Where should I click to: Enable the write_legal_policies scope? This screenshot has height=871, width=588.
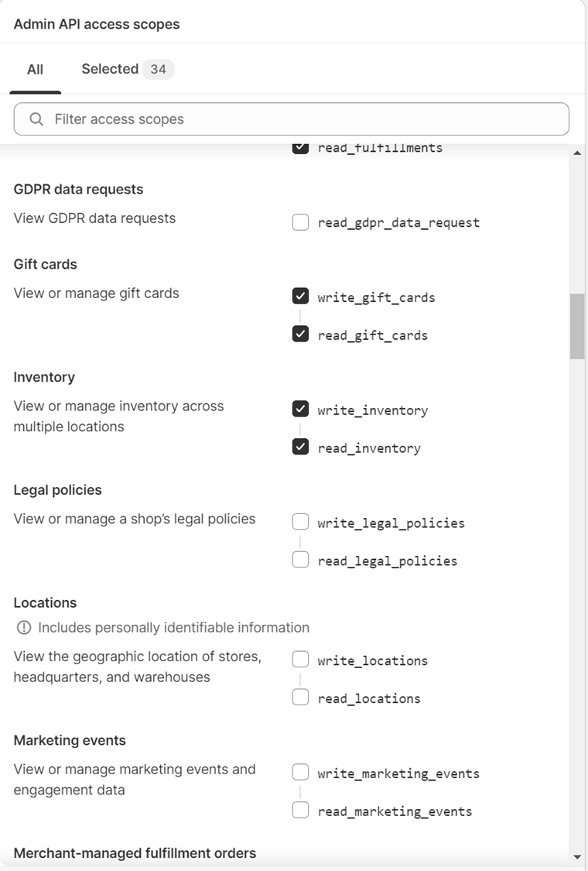coord(300,522)
